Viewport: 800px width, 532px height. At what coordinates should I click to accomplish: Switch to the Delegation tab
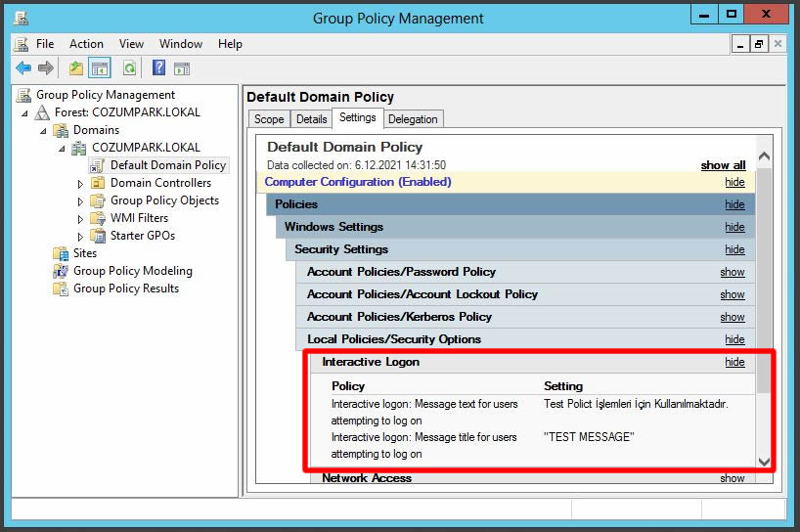(x=413, y=119)
